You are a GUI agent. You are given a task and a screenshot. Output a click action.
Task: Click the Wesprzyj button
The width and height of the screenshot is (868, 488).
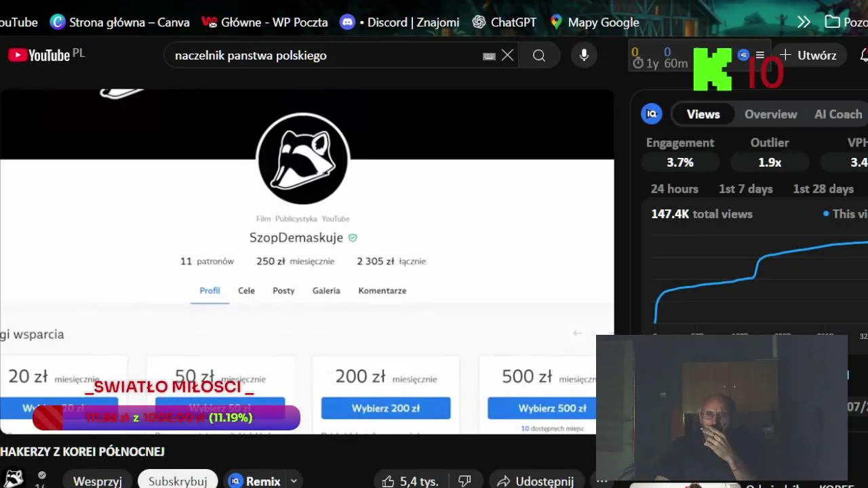tap(97, 481)
